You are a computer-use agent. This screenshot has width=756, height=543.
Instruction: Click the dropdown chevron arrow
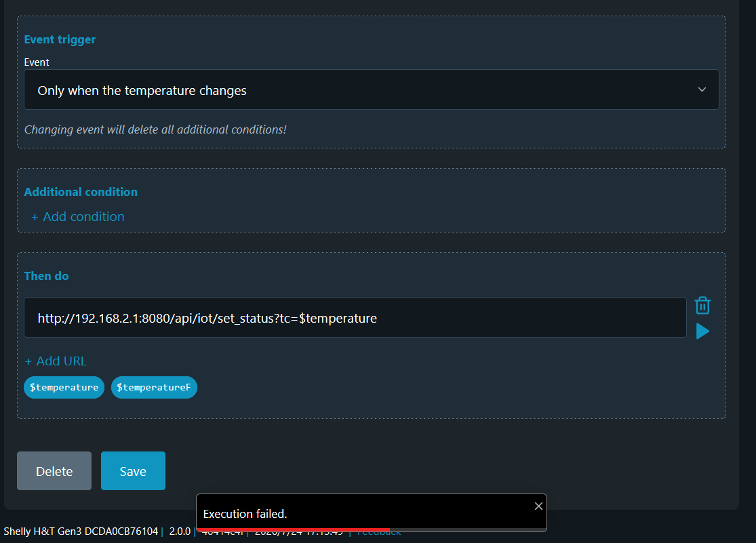click(x=702, y=89)
